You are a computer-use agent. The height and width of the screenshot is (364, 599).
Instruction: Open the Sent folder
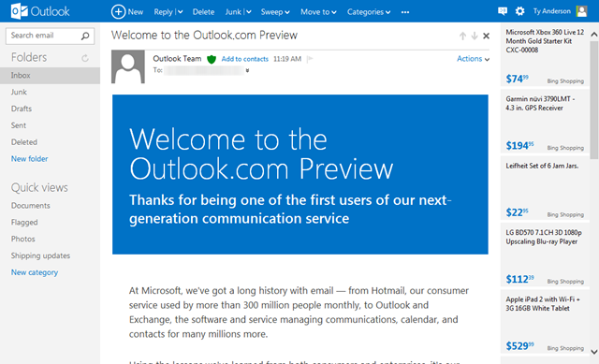[x=19, y=125]
